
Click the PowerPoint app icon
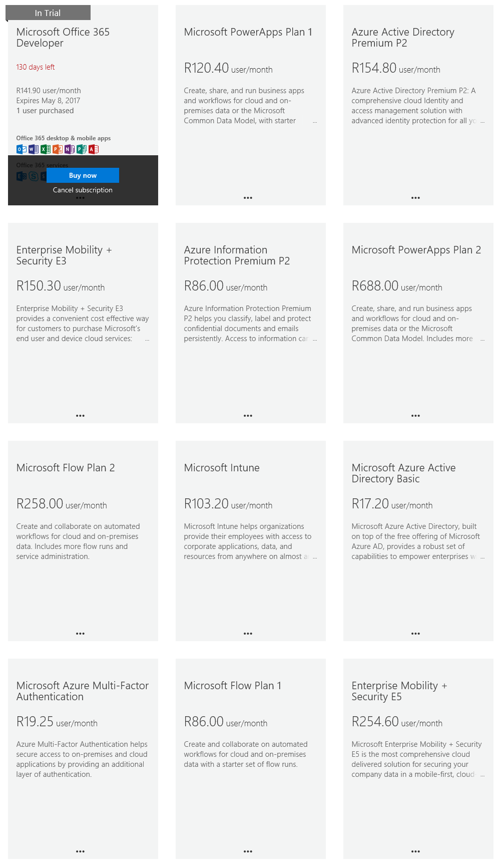(57, 149)
